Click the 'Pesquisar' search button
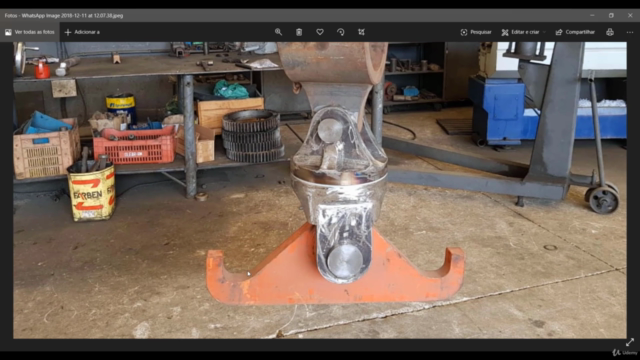 click(476, 32)
